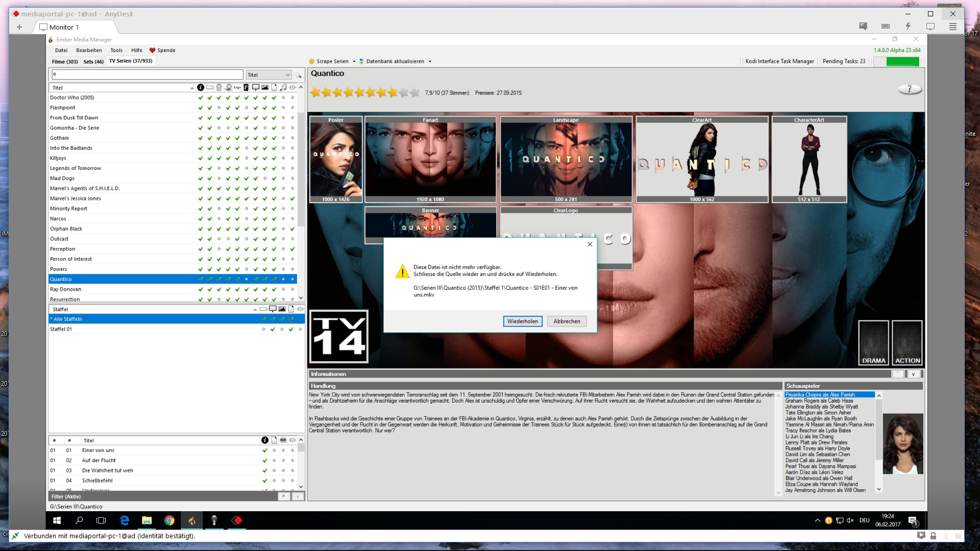Viewport: 980px width, 551px height.
Task: Click the Scrape Serien sun icon
Action: click(312, 61)
